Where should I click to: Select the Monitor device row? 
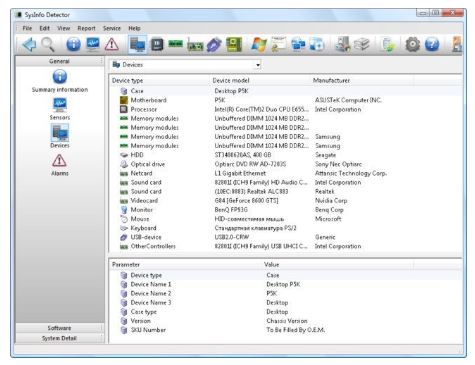285,210
